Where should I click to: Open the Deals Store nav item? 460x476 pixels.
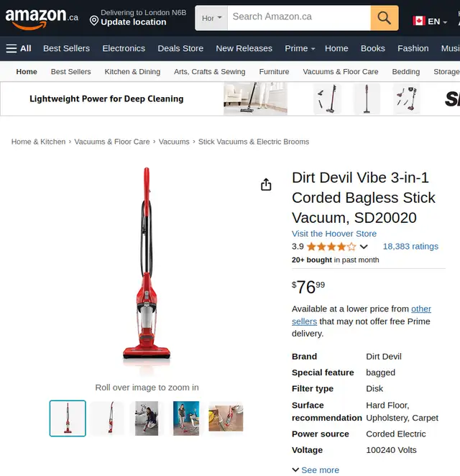(x=180, y=48)
